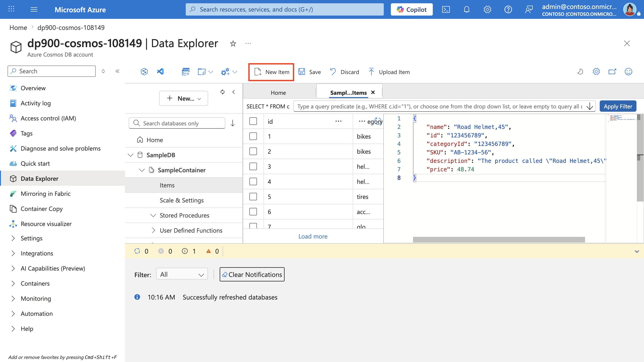Check the row with id 4
Screen dimensions: 644x362
click(253, 181)
